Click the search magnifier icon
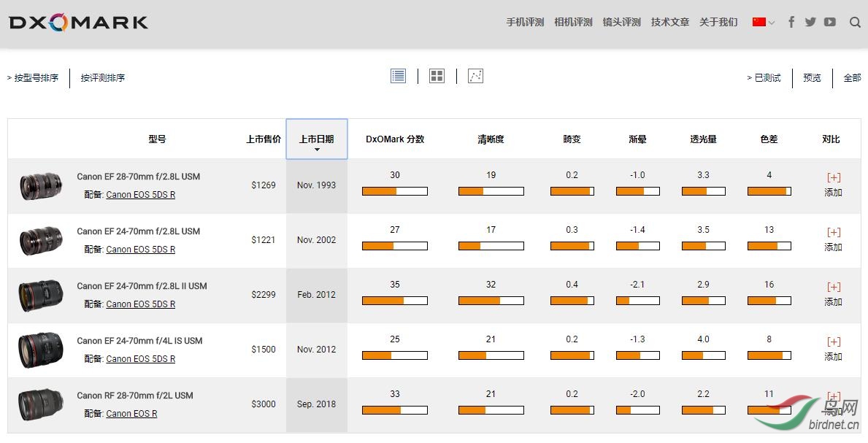Screen dimensions: 868x443 (x=855, y=22)
